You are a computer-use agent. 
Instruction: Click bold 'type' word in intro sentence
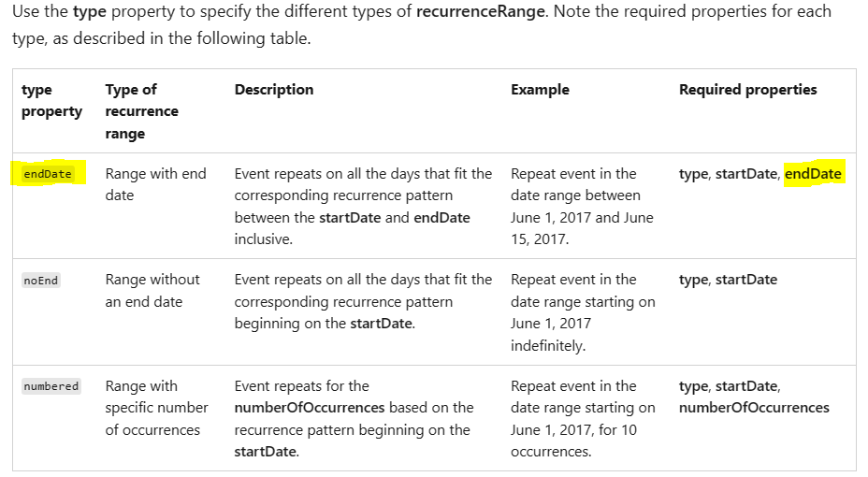click(89, 11)
